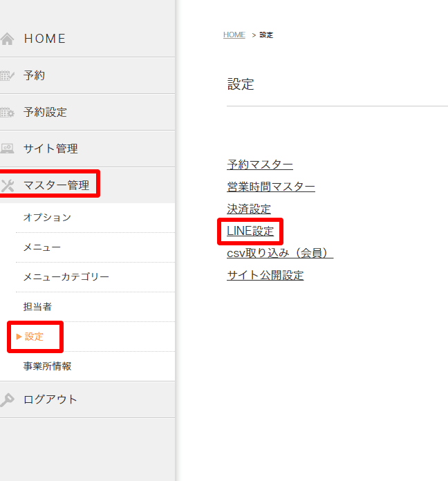Click the サイト管理 laptop icon

coord(7,149)
